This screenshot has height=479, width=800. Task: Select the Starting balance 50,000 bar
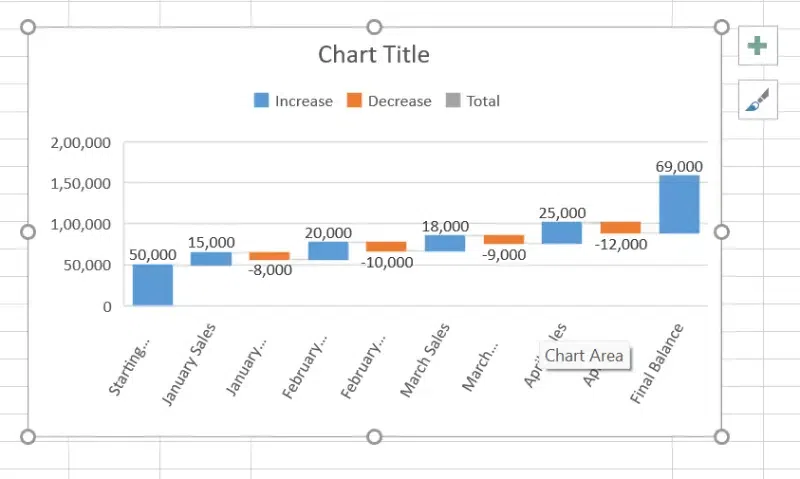pyautogui.click(x=153, y=285)
